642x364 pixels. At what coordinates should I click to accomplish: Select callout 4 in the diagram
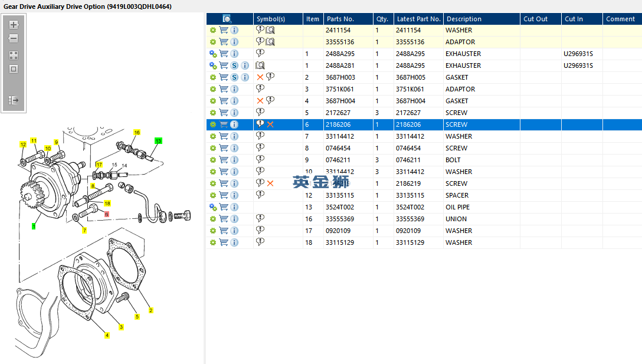pyautogui.click(x=107, y=335)
